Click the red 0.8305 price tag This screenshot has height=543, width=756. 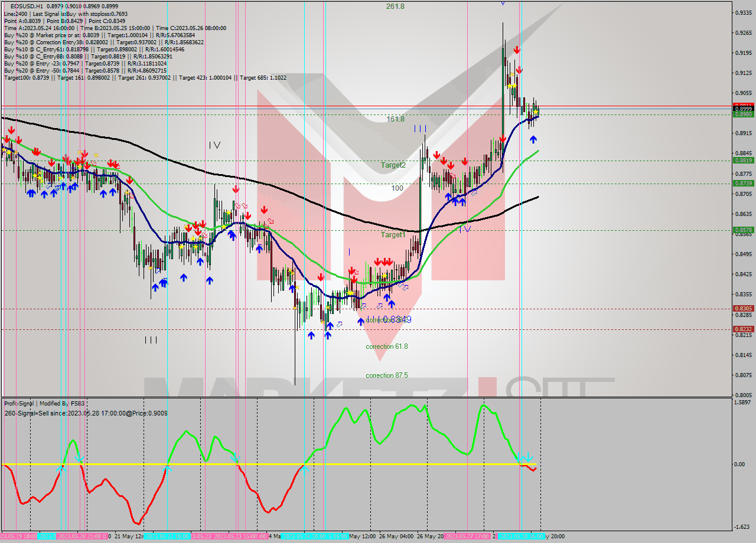(743, 309)
